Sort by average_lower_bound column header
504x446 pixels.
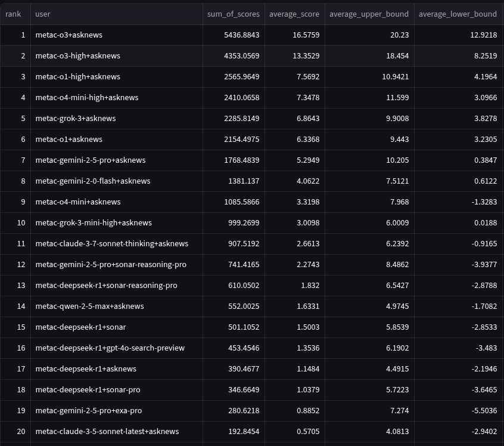pos(458,14)
